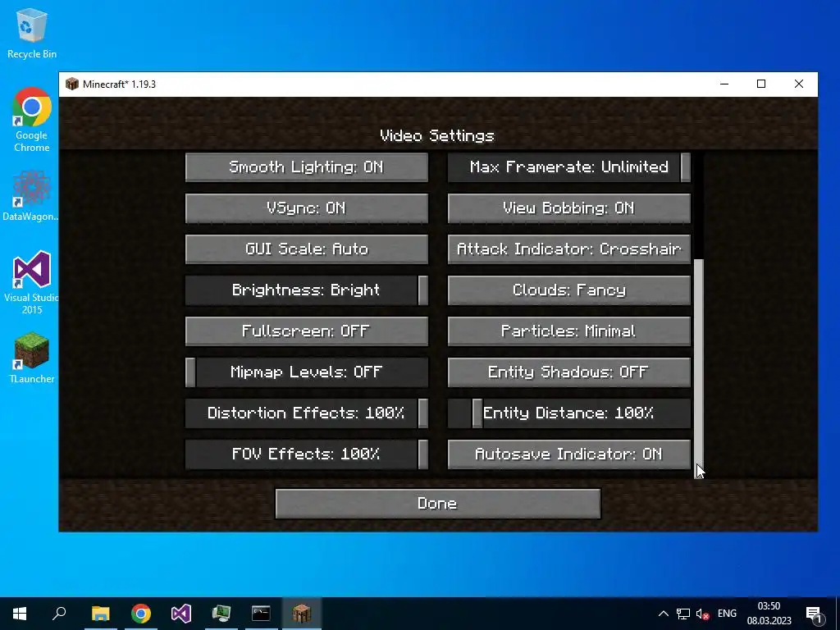The width and height of the screenshot is (840, 630).
Task: Open File Explorer from taskbar
Action: 100,614
